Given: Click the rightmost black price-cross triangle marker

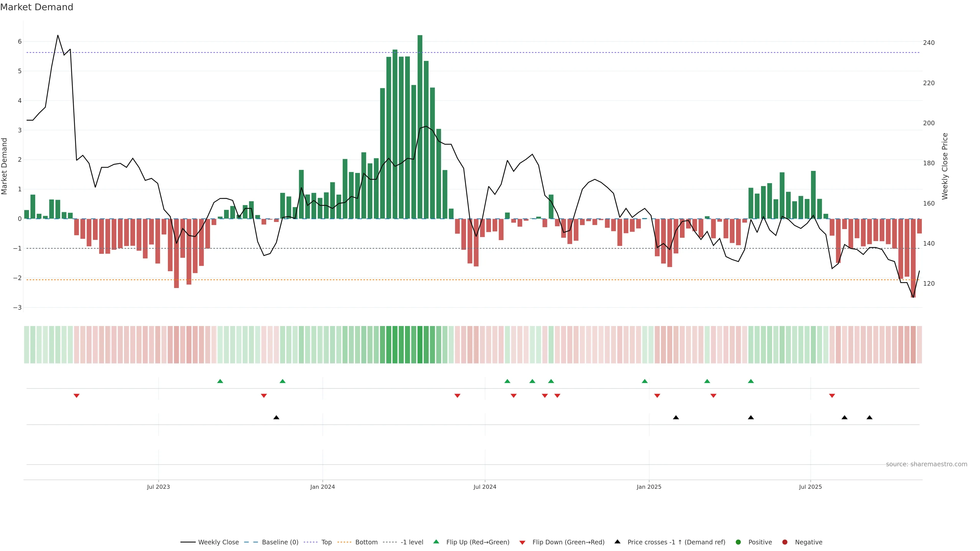Looking at the screenshot, I should (869, 418).
